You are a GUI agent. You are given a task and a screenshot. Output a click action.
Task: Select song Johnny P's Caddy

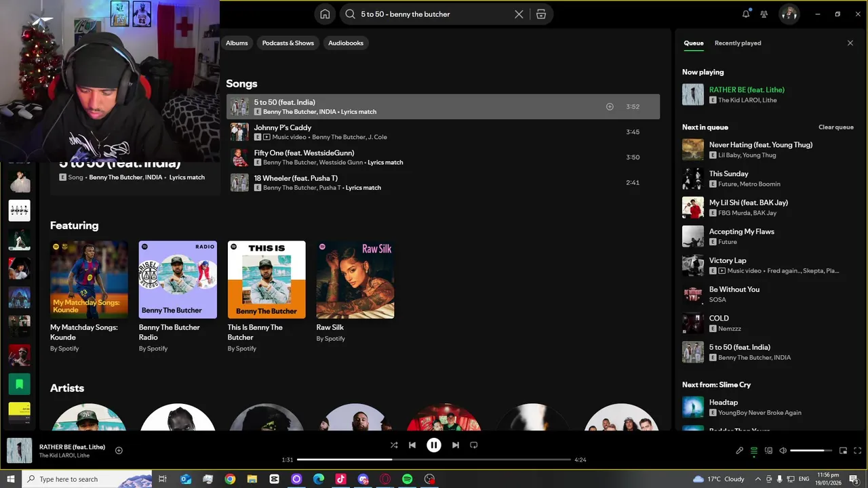click(x=443, y=131)
